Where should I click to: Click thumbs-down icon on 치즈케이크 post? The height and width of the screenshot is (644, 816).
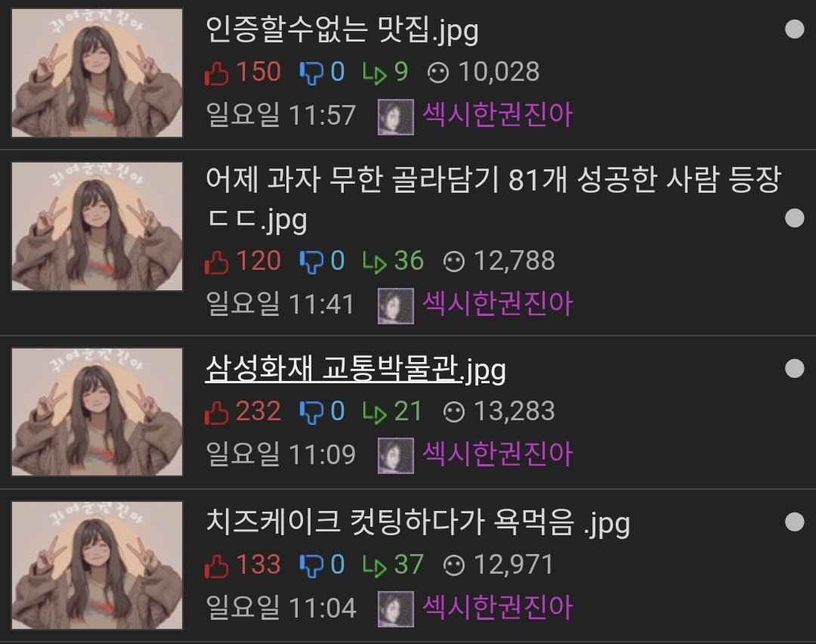[311, 566]
